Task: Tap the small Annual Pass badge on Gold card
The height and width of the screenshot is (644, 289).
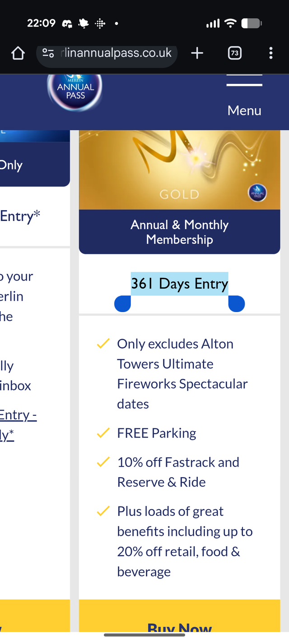Action: (x=257, y=193)
